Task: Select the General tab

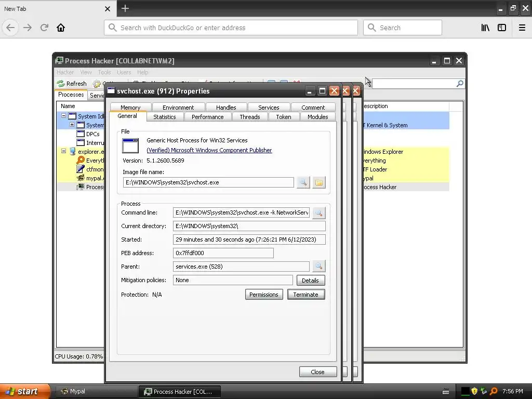Action: point(127,116)
